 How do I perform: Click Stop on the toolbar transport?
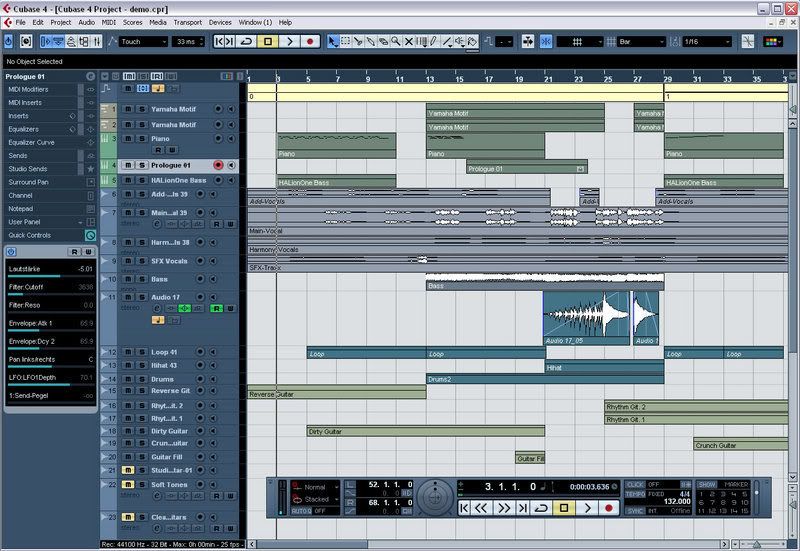pyautogui.click(x=268, y=41)
